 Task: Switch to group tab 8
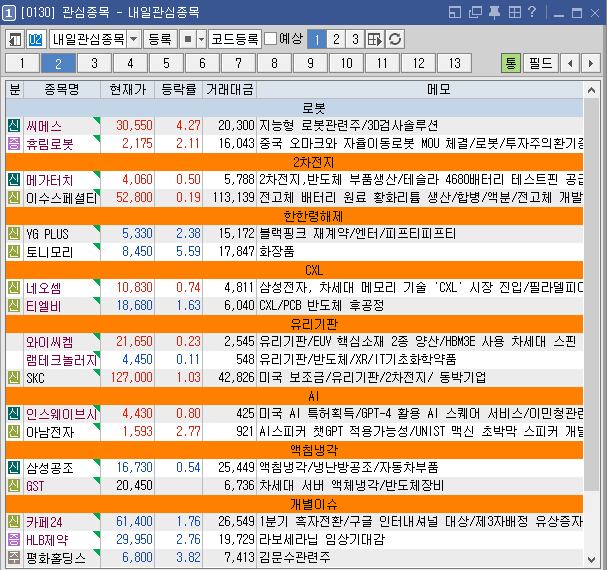coord(274,63)
